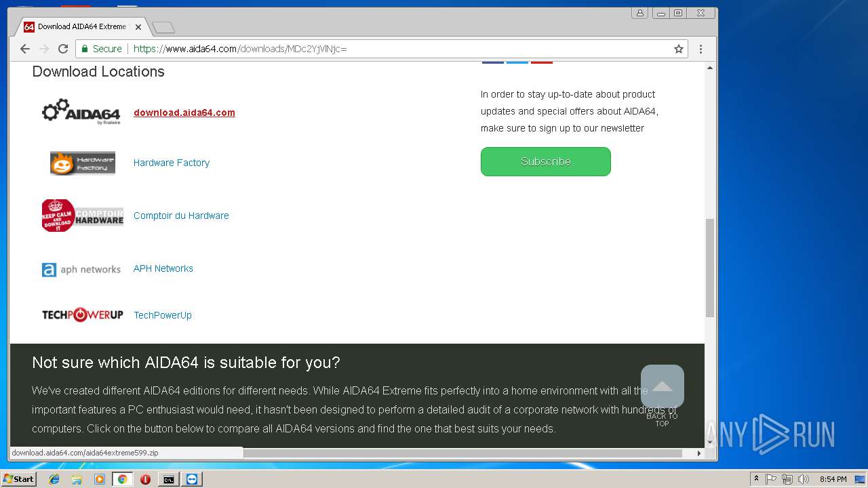Reload the page with refresh icon
The height and width of the screenshot is (488, 868).
63,49
